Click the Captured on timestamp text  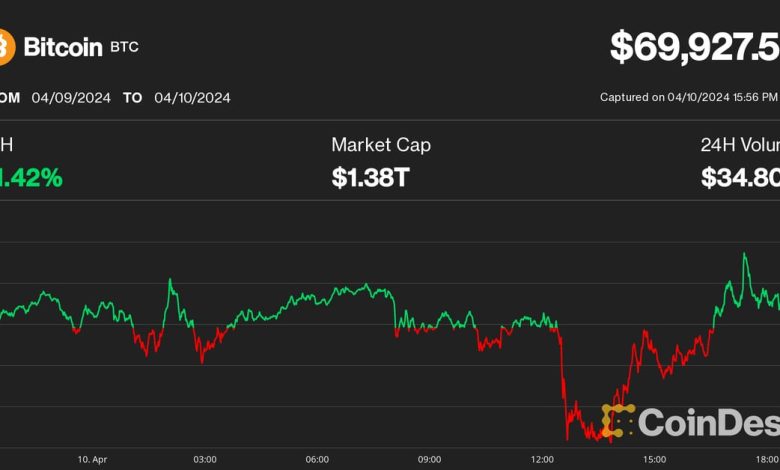689,97
